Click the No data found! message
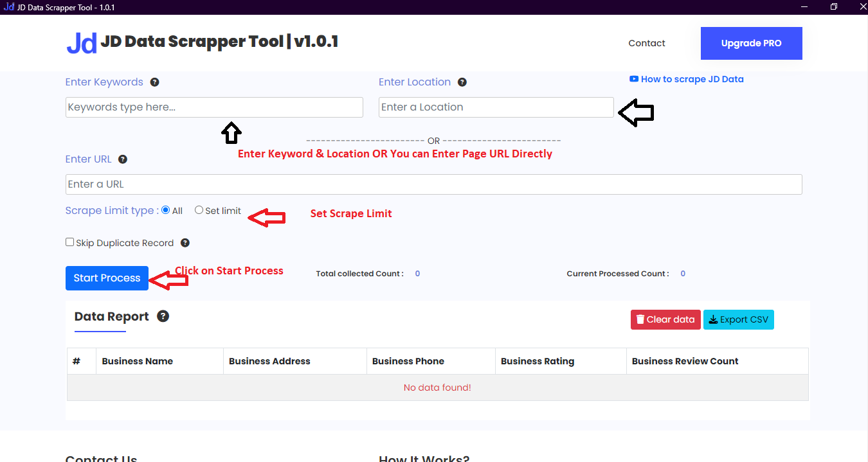This screenshot has height=462, width=868. 437,387
